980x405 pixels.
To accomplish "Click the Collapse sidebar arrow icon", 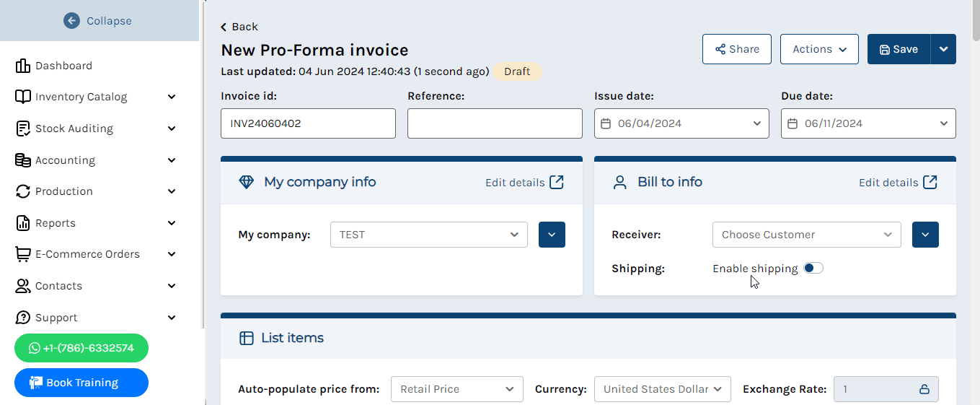I will 71,21.
